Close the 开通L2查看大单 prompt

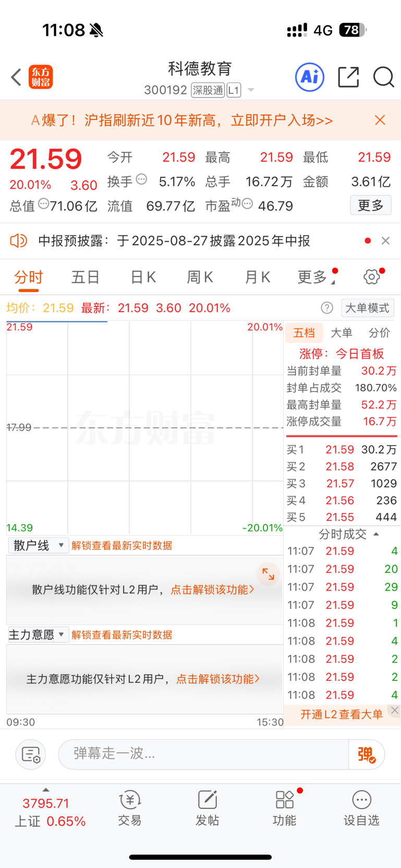click(395, 710)
